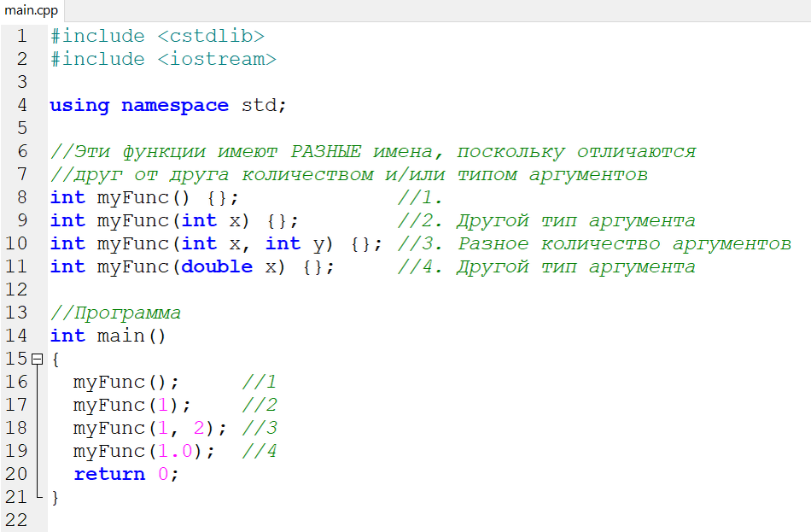Click the 'using' keyword

[79, 106]
